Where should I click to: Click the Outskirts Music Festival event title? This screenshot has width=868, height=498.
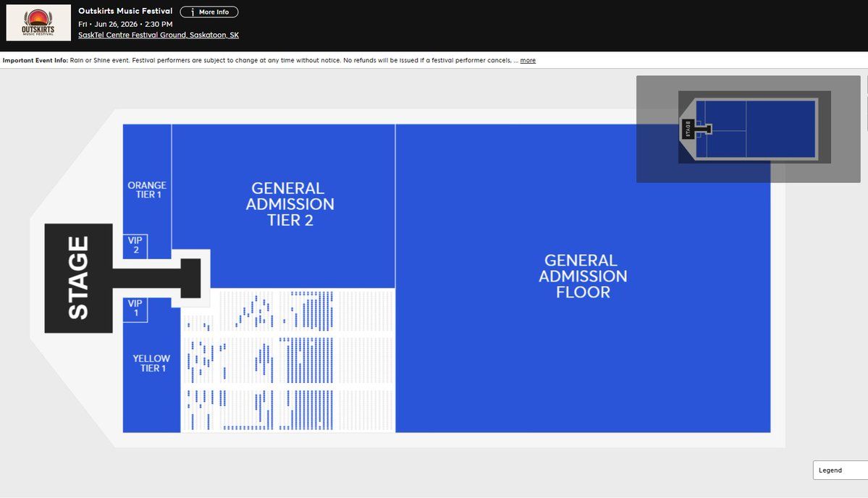pyautogui.click(x=125, y=12)
